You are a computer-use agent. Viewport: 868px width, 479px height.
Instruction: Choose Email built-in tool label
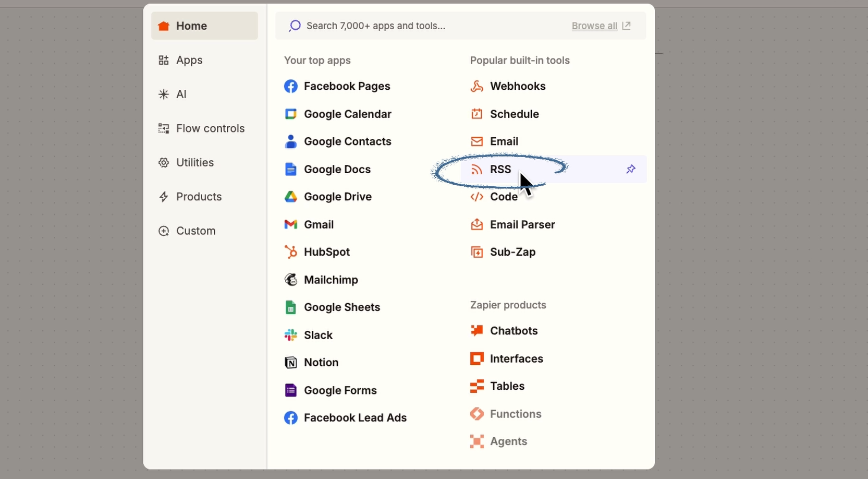point(504,141)
